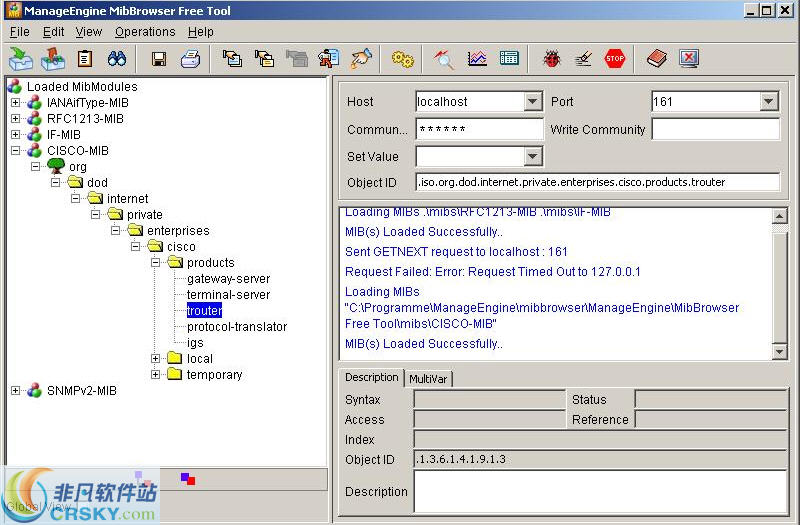Collapse the dod folder node
The height and width of the screenshot is (525, 800).
[x=56, y=183]
